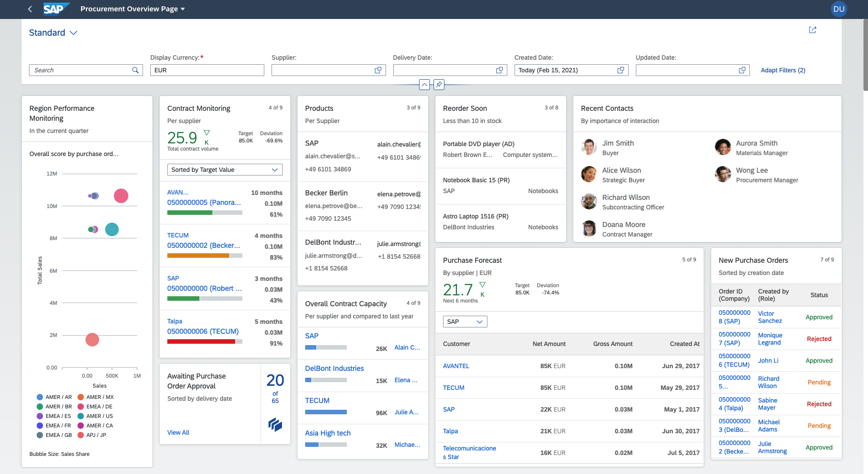The image size is (868, 474).
Task: Open DelBont Industries capacity link
Action: (x=334, y=369)
